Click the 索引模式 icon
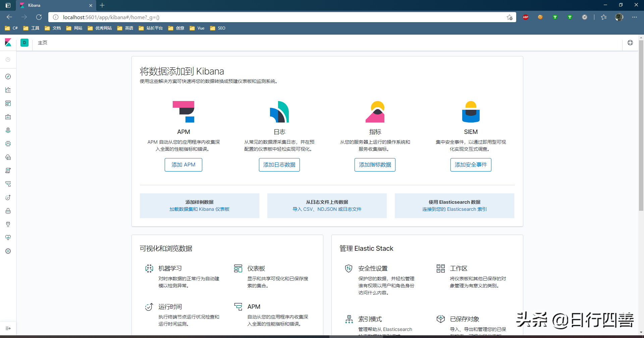Image resolution: width=644 pixels, height=338 pixels. tap(349, 319)
